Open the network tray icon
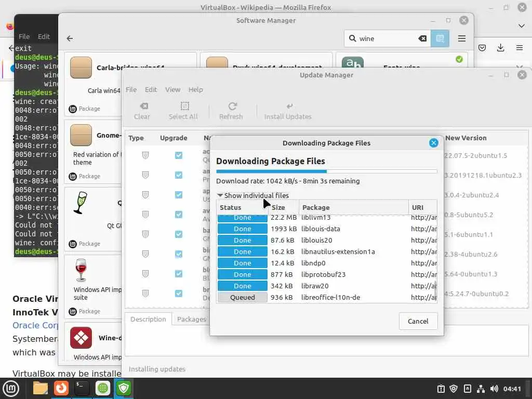 481,389
